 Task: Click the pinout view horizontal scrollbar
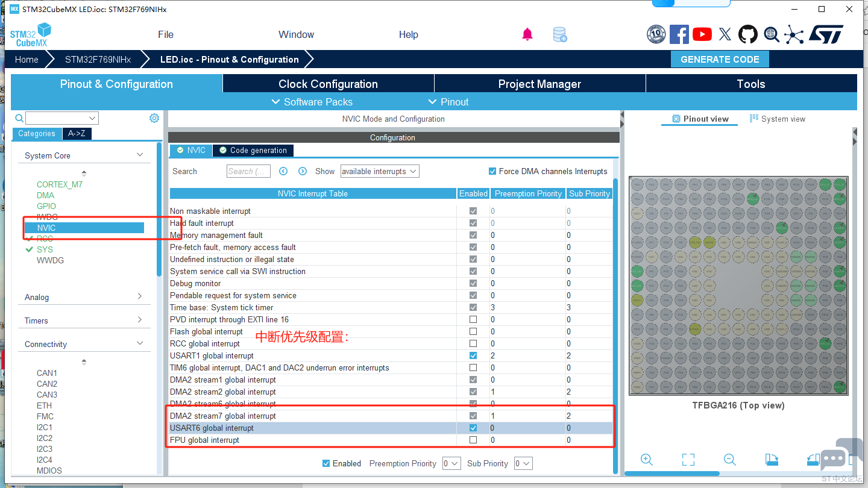672,474
